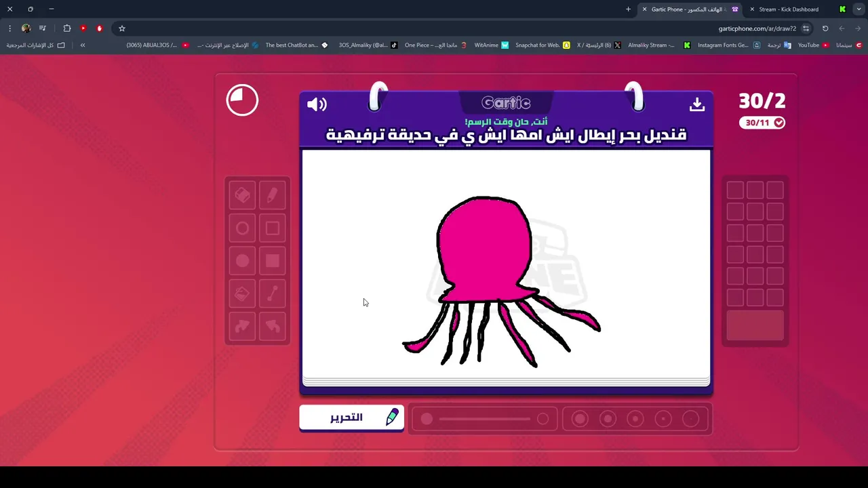Click the opacity slider track

tap(485, 419)
